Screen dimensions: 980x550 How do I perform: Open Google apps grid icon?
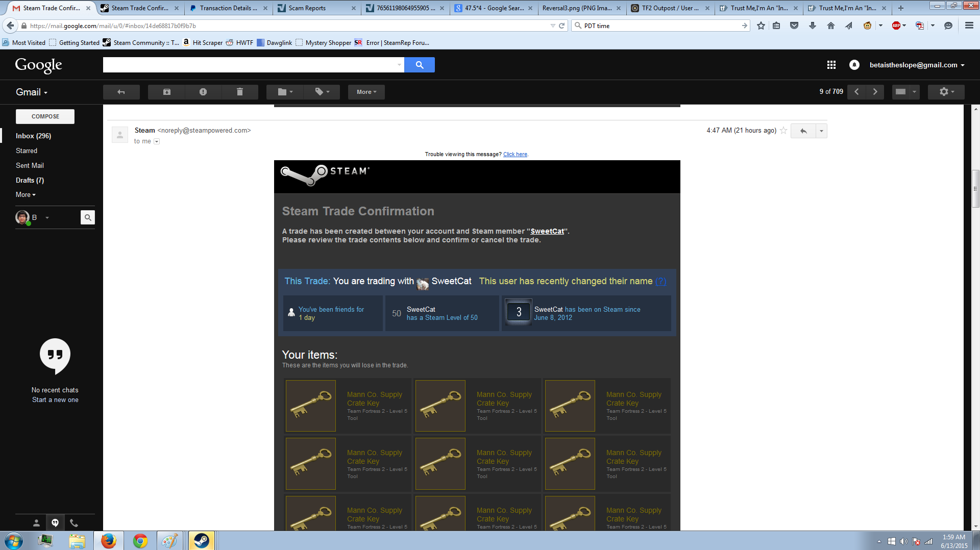[831, 65]
